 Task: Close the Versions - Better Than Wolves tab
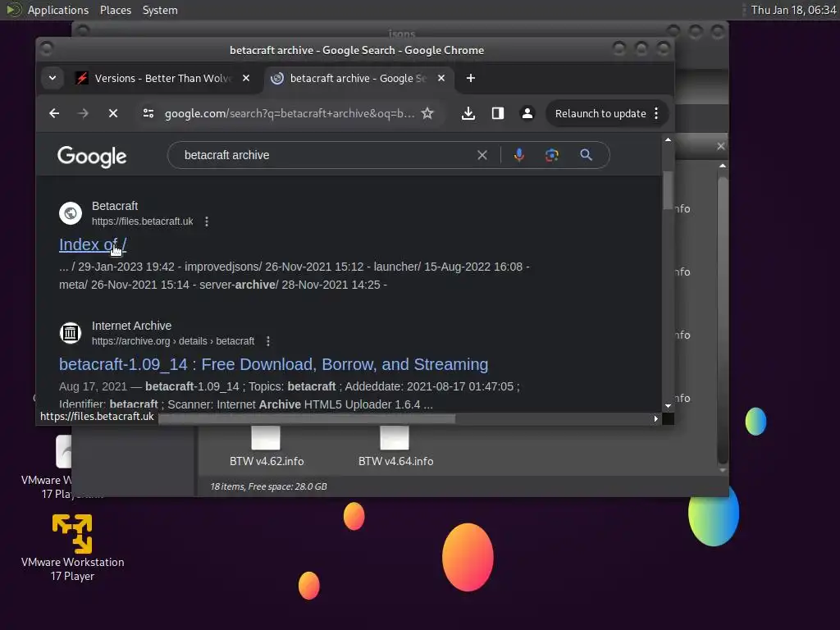[246, 78]
